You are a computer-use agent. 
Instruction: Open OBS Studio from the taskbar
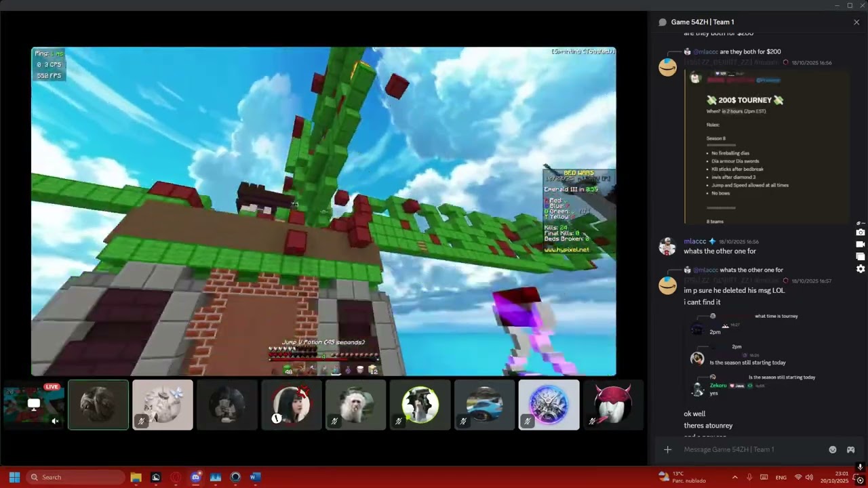(x=235, y=477)
